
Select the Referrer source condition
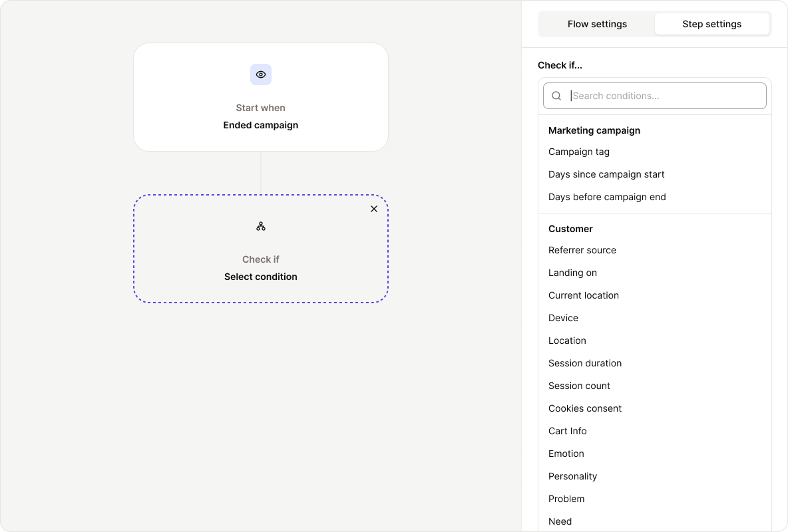(582, 250)
